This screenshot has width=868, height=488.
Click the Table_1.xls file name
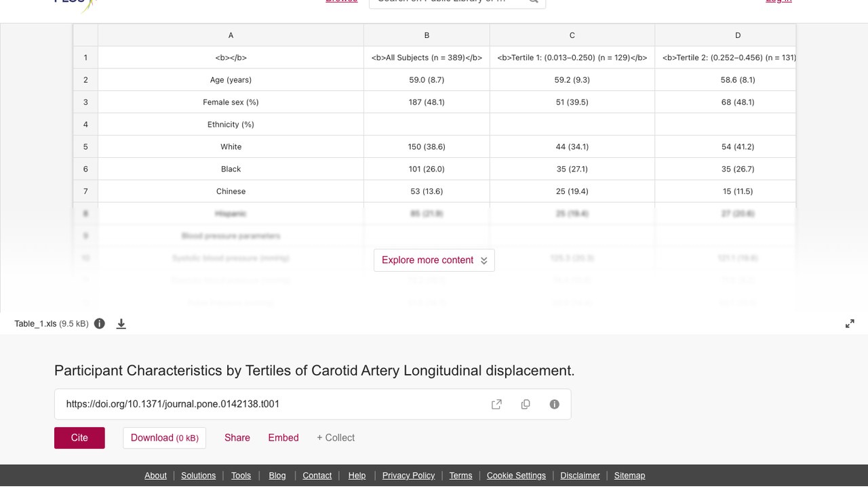(35, 324)
